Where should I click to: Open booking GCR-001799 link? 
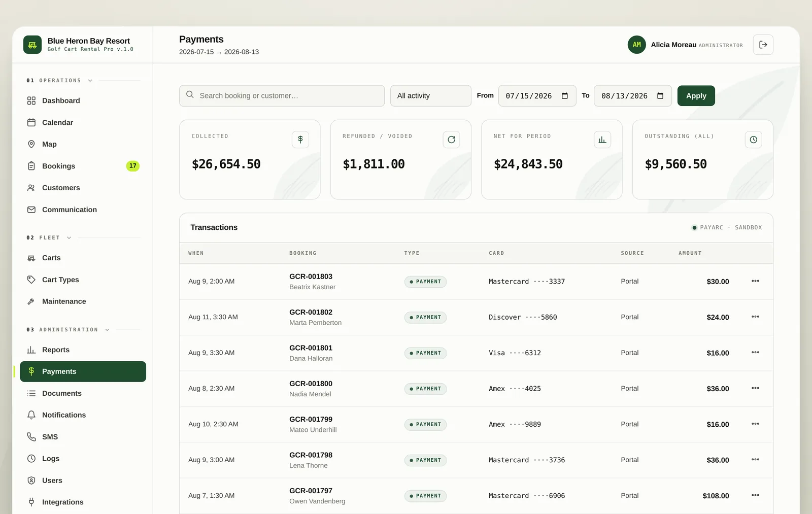(311, 419)
